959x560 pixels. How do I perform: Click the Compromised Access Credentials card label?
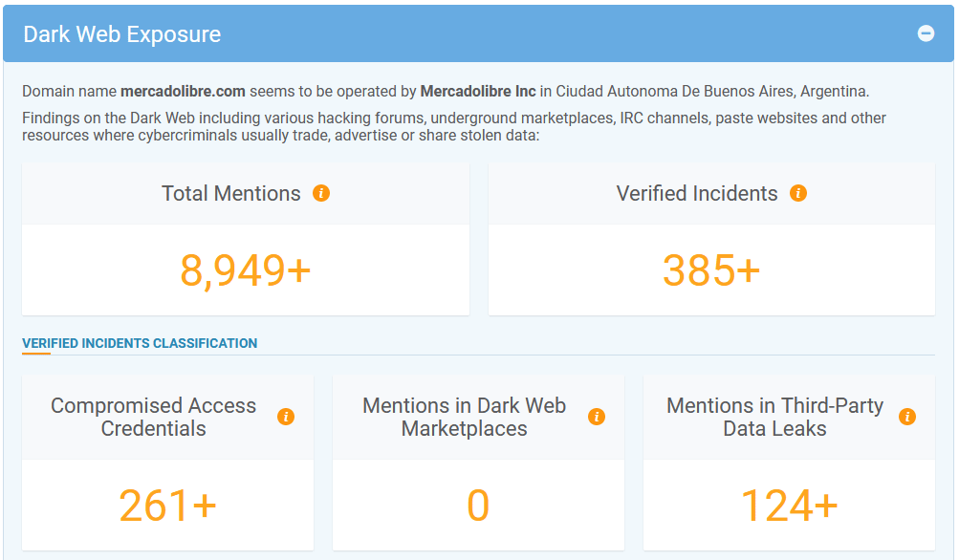tap(154, 417)
